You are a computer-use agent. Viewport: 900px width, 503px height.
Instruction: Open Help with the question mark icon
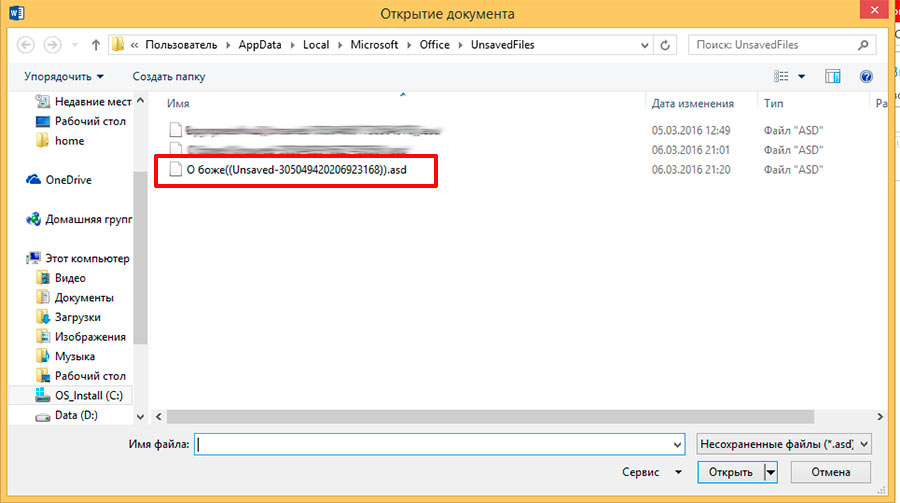(x=866, y=76)
